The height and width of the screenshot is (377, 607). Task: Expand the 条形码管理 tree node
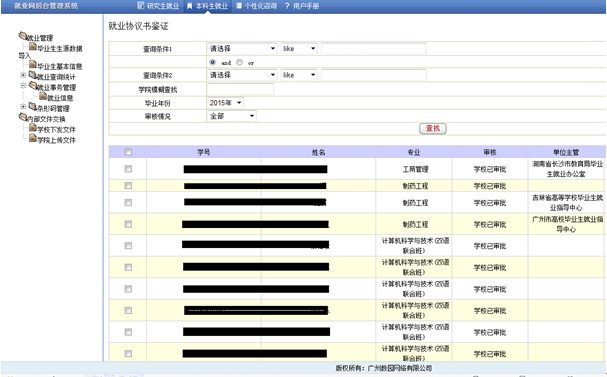click(x=23, y=106)
